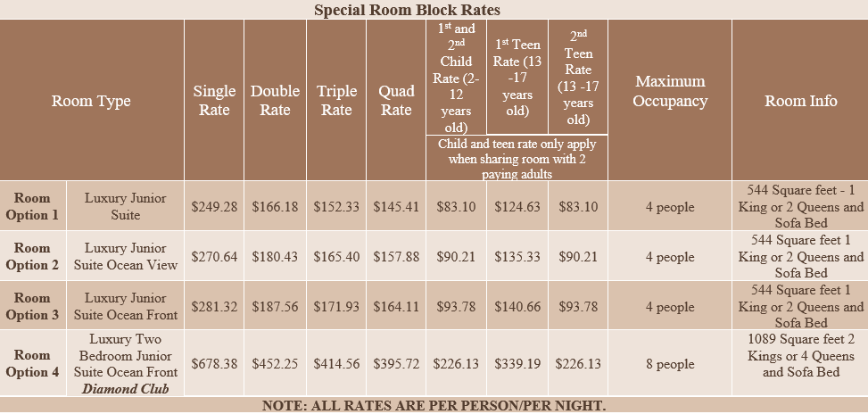The image size is (868, 414).
Task: Click the Luxury Junior Suite Ocean View cell
Action: point(125,256)
